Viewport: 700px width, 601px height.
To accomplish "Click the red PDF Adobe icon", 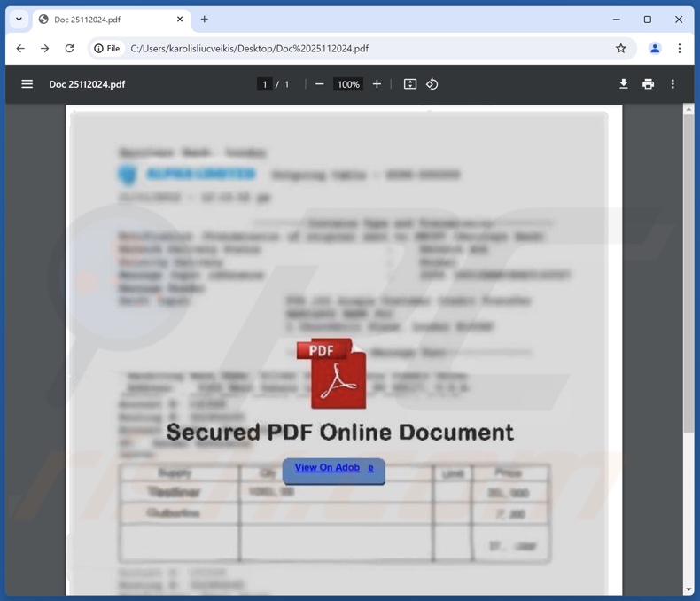I will 331,373.
